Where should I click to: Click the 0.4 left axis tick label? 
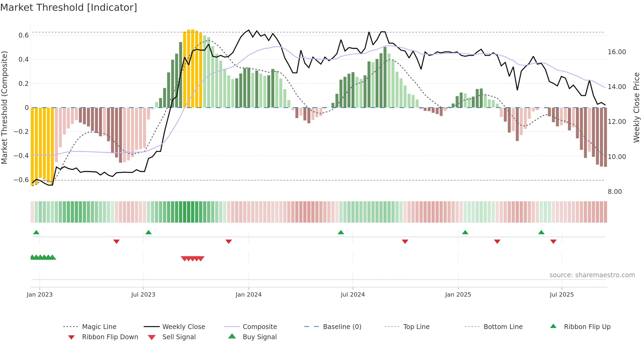pos(24,60)
